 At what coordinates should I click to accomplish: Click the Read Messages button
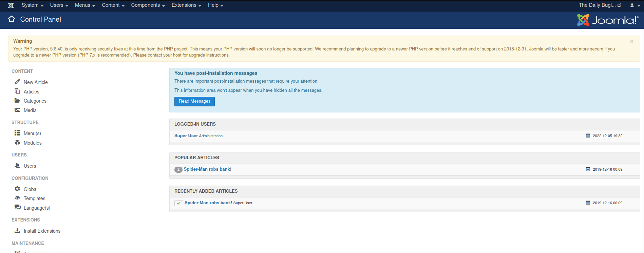click(x=194, y=101)
